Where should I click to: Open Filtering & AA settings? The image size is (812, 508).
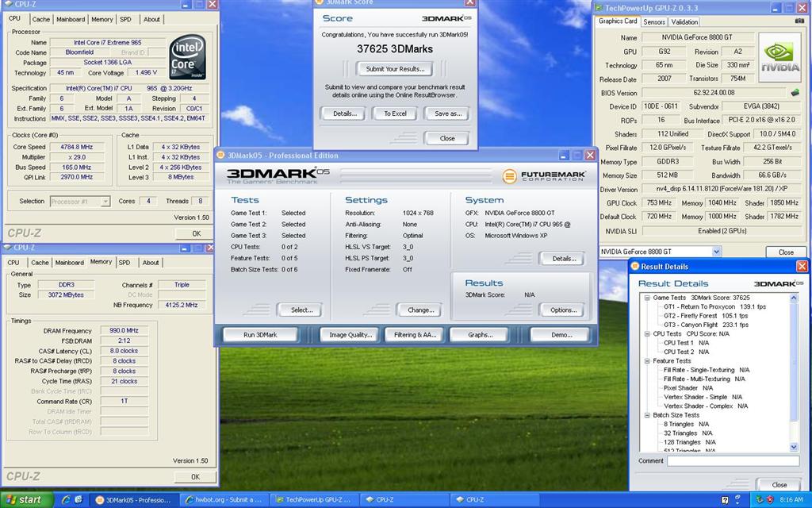point(415,335)
